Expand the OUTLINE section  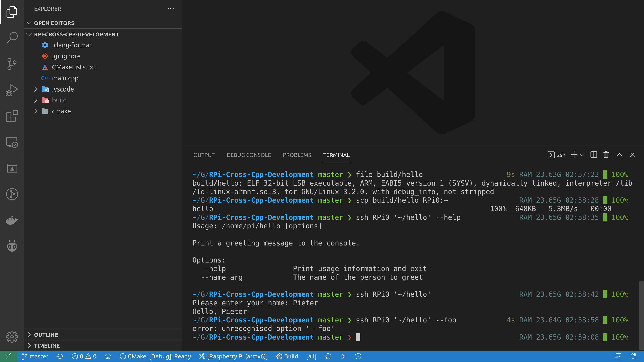click(103, 335)
